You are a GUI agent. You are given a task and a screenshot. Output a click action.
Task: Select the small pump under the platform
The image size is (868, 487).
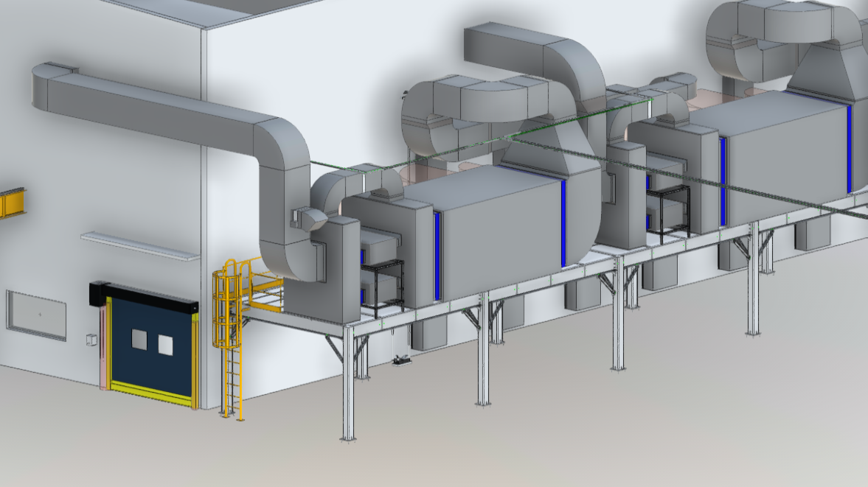pyautogui.click(x=403, y=360)
